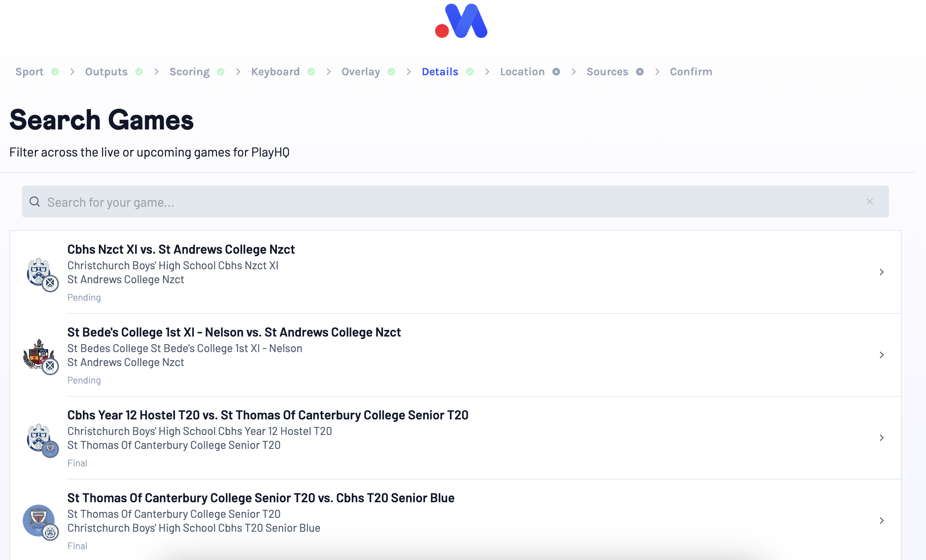
Task: Click 'St Bedes College St Bede's College 1st XI - Nelson'
Action: 185,349
